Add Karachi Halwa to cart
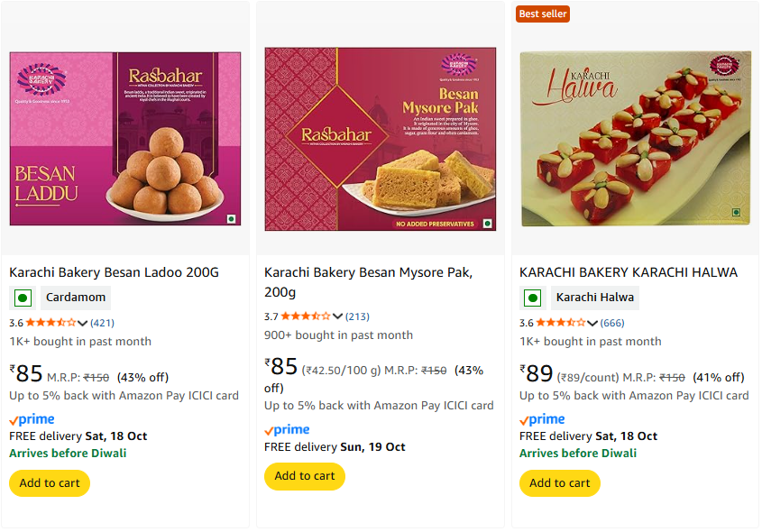 coord(560,483)
